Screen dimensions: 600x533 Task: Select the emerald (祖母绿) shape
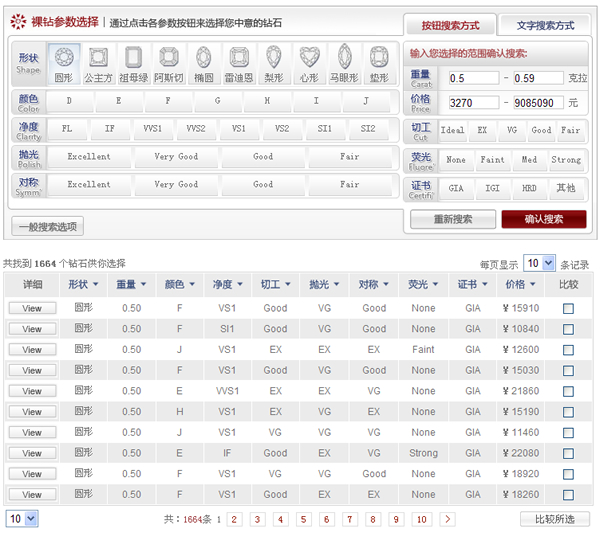tap(134, 64)
